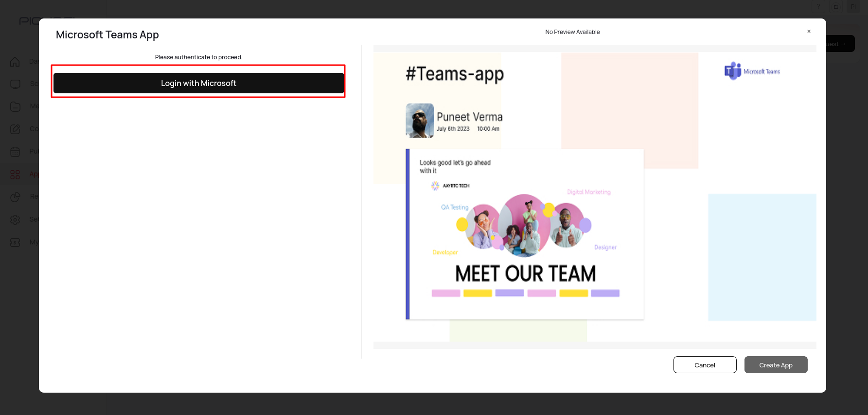Open the Teams app preview image

point(595,197)
